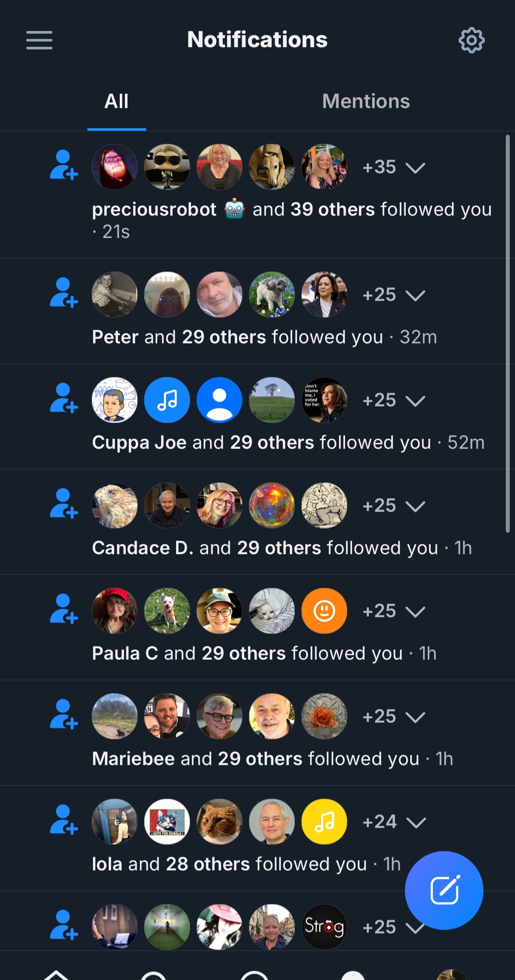Tap the blue compose post button
Screen dimensions: 515x980
(444, 890)
